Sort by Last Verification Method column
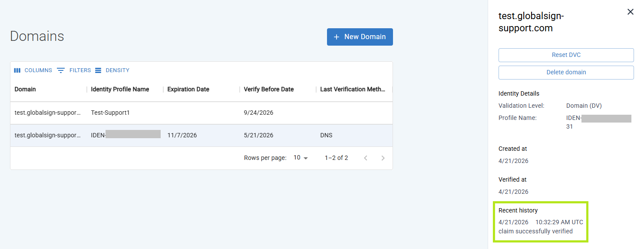The image size is (644, 249). 353,89
